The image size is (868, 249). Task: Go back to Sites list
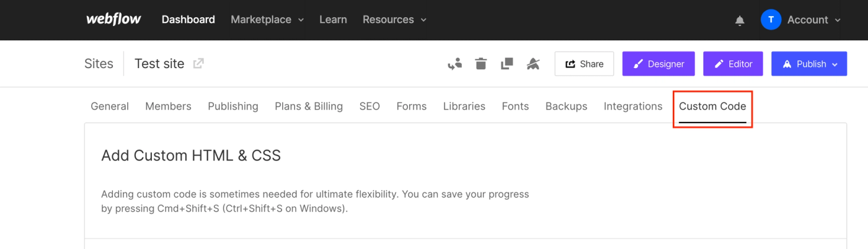pyautogui.click(x=99, y=64)
